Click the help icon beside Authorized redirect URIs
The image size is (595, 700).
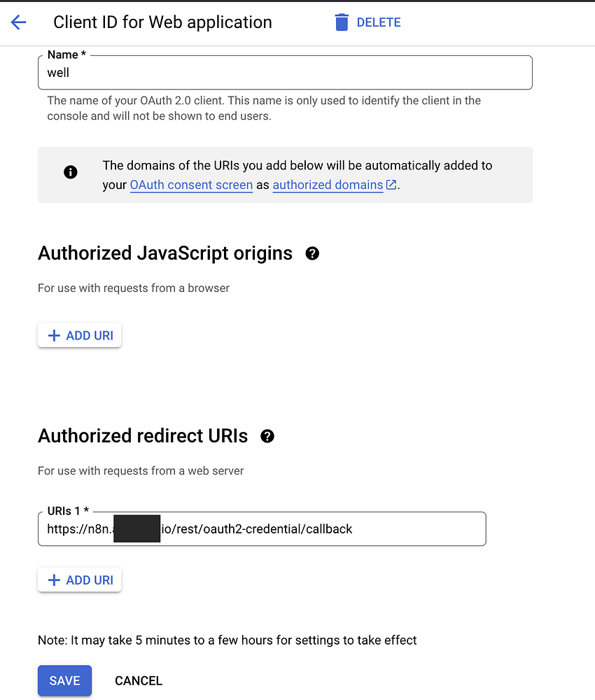[267, 435]
